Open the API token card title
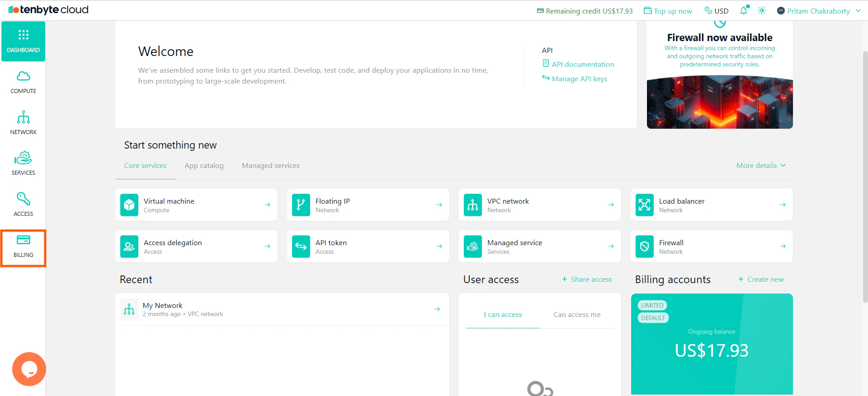The width and height of the screenshot is (868, 396). pyautogui.click(x=331, y=243)
